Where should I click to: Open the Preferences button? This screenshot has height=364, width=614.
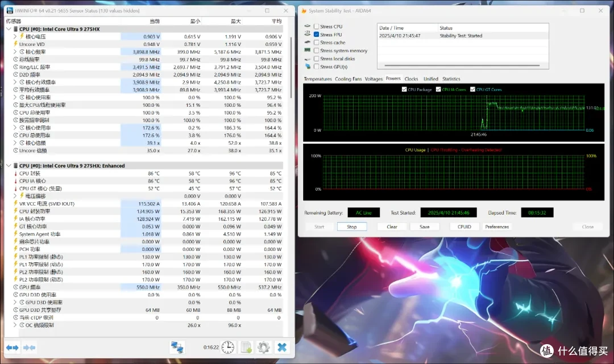point(497,227)
